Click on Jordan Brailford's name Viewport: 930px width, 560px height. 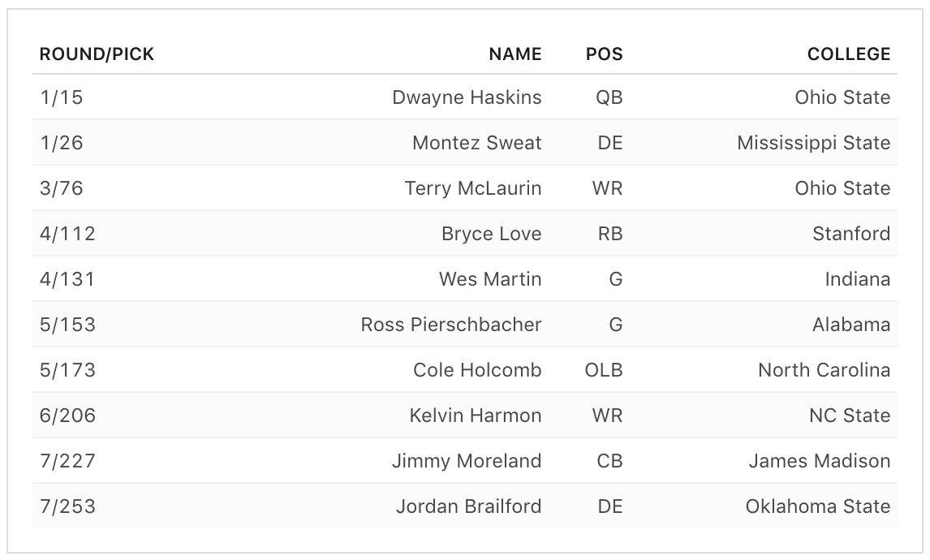(x=468, y=506)
